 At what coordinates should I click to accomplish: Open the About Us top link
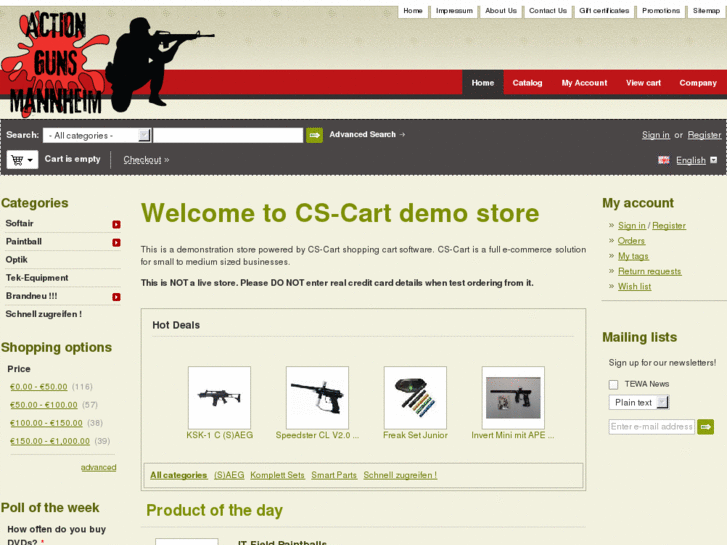coord(501,11)
